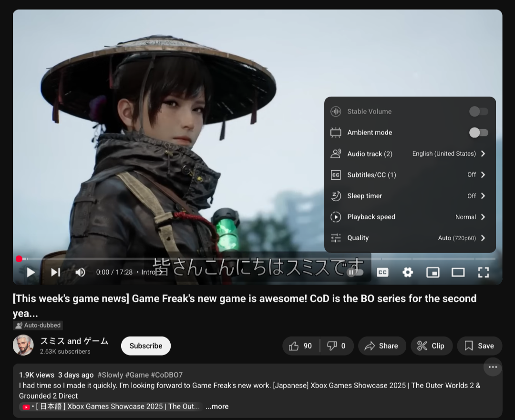Like the video with 90 likes

[x=300, y=346]
